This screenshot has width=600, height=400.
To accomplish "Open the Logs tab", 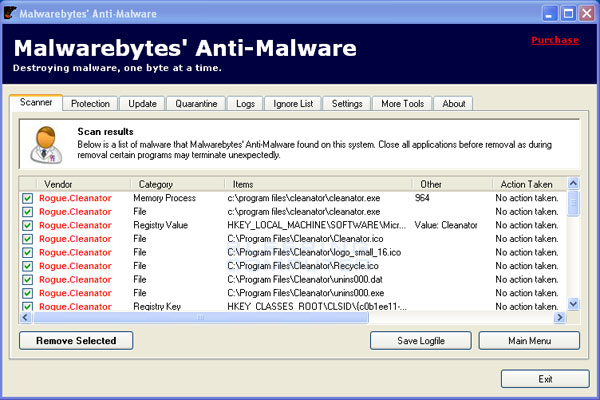I will click(245, 104).
